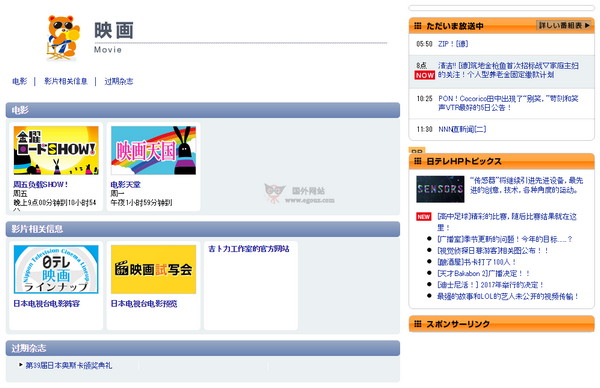
Task: Open the NNN新闻 program at 11:30
Action: (x=462, y=129)
